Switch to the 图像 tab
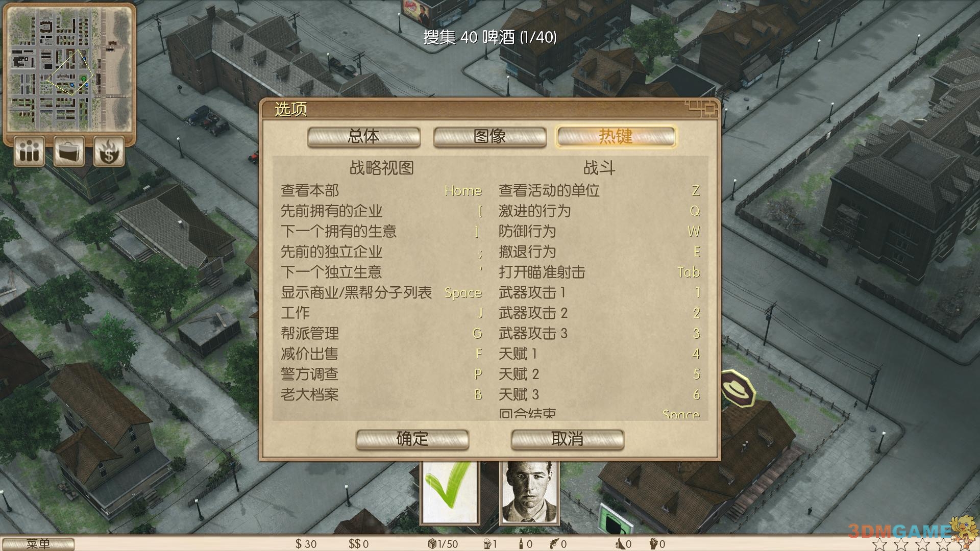Image resolution: width=980 pixels, height=551 pixels. point(490,137)
